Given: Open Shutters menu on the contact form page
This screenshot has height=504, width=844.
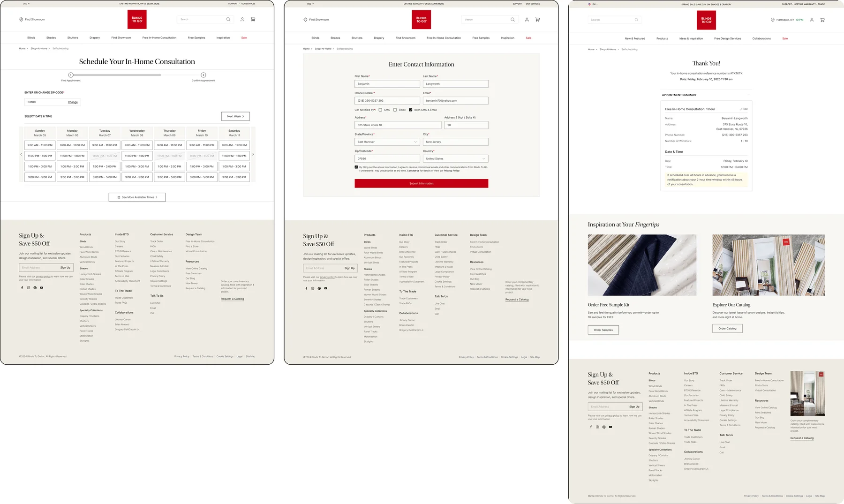Looking at the screenshot, I should pos(357,38).
